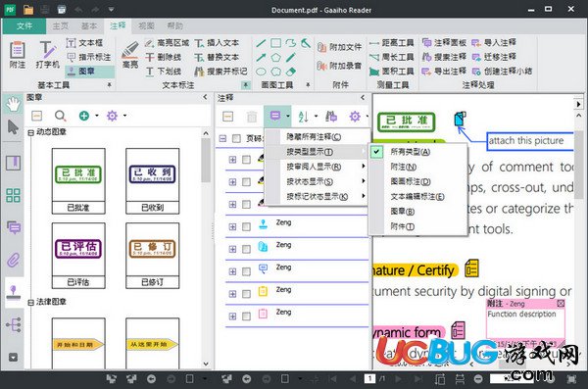Select the arrow drawing tool

click(x=261, y=58)
